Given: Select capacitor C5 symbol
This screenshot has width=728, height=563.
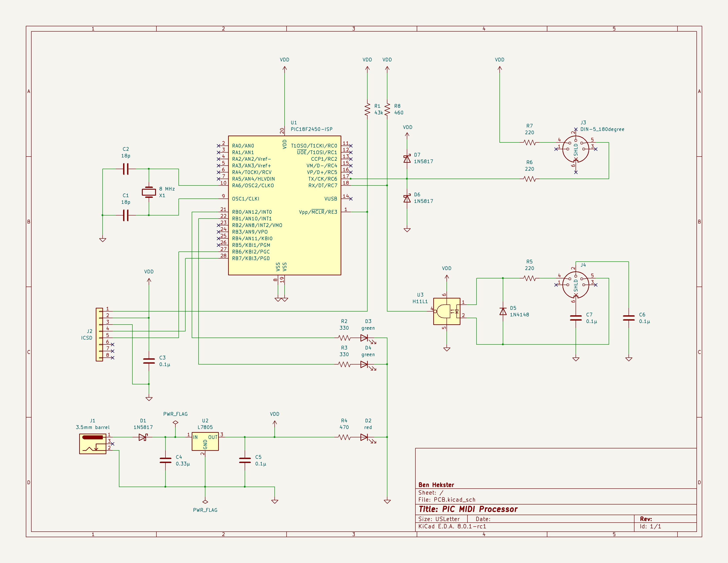Looking at the screenshot, I should [x=245, y=460].
